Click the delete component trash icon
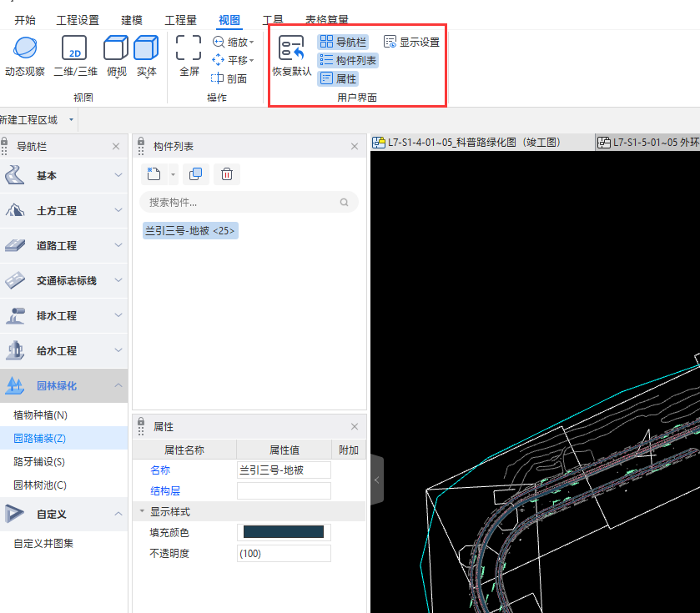 coord(227,174)
